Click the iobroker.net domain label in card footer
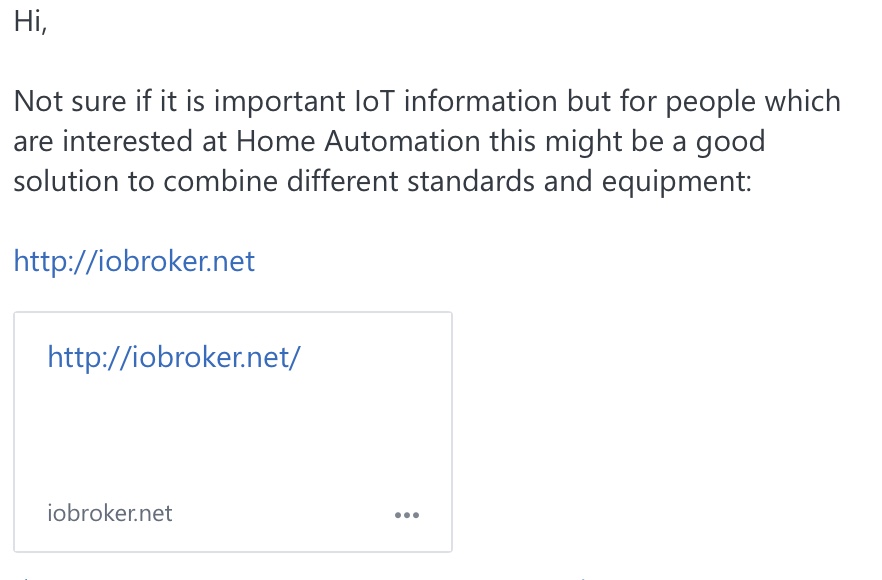 click(110, 513)
